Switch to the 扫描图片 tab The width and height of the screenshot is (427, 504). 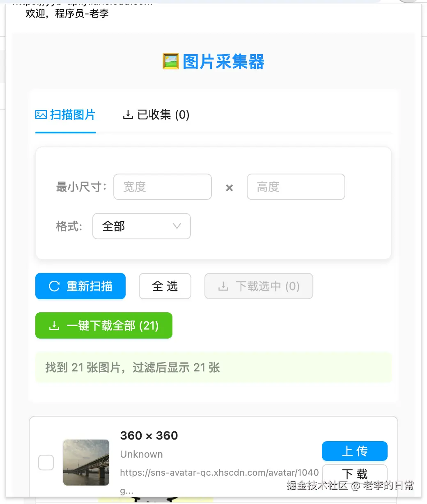pos(66,115)
